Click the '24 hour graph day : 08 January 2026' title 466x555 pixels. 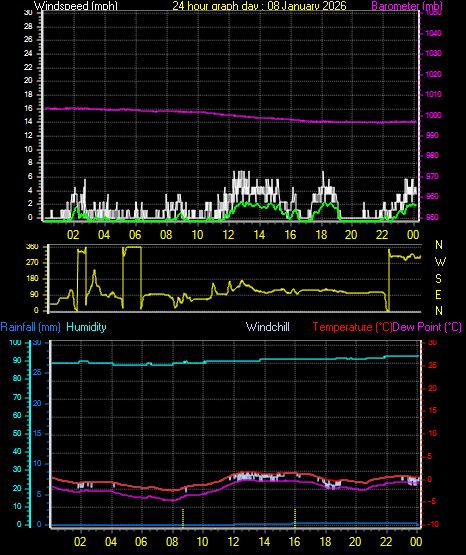(x=259, y=5)
